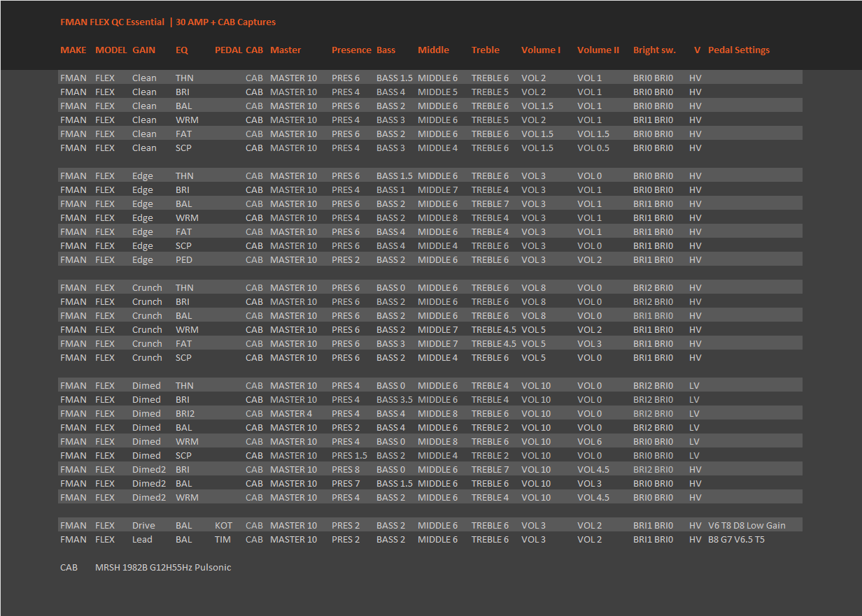This screenshot has width=862, height=616.
Task: Click the Volume II column header
Action: pyautogui.click(x=598, y=50)
